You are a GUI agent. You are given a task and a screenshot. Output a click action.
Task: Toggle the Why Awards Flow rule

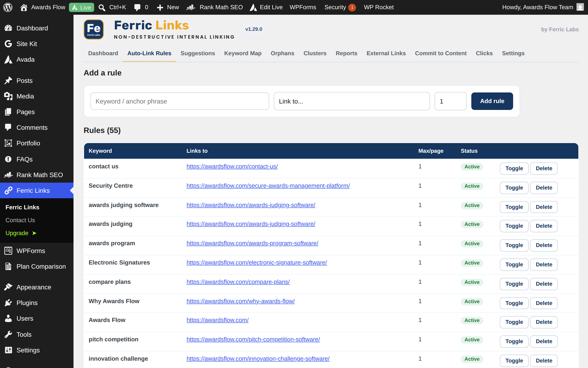tap(514, 303)
